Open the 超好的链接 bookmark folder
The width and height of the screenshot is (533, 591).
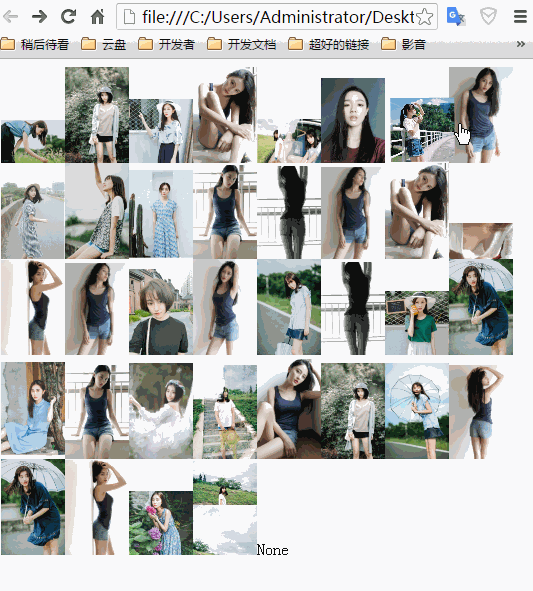coord(328,44)
